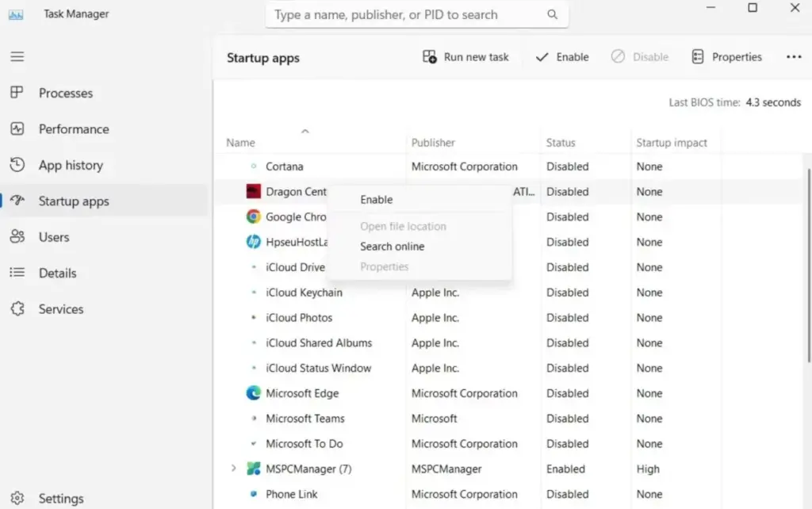Select Search online in context menu

coord(392,247)
